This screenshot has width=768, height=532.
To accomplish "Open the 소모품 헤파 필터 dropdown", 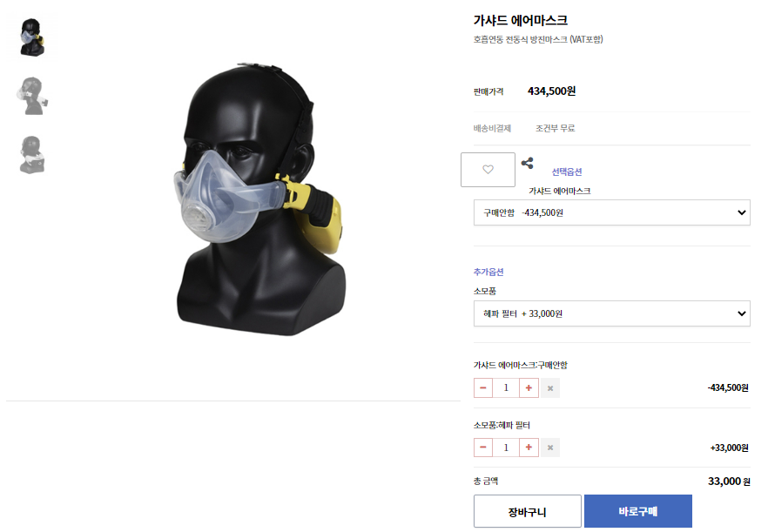I will tap(612, 313).
